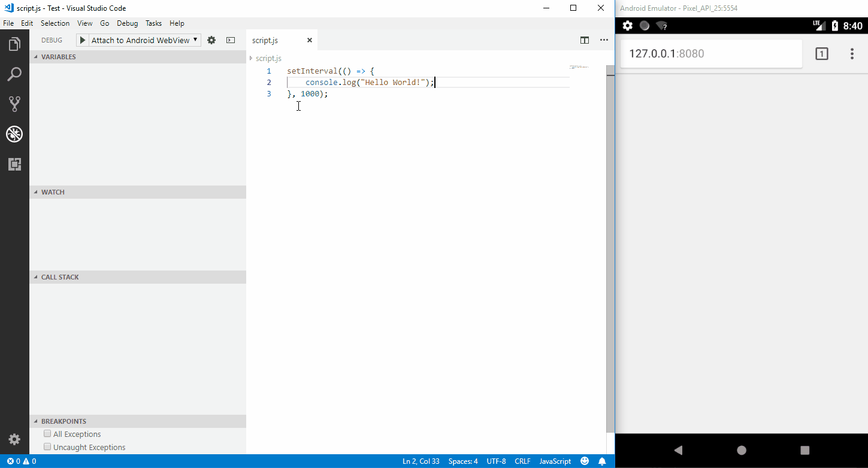Enable Uncaught Exceptions breakpoint checkbox
The image size is (868, 468).
pos(47,447)
